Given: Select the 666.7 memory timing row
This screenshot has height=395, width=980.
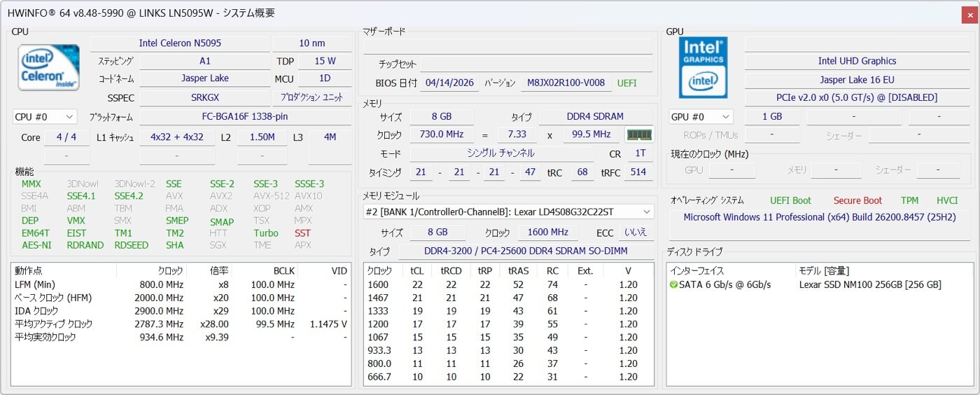Looking at the screenshot, I should (509, 377).
